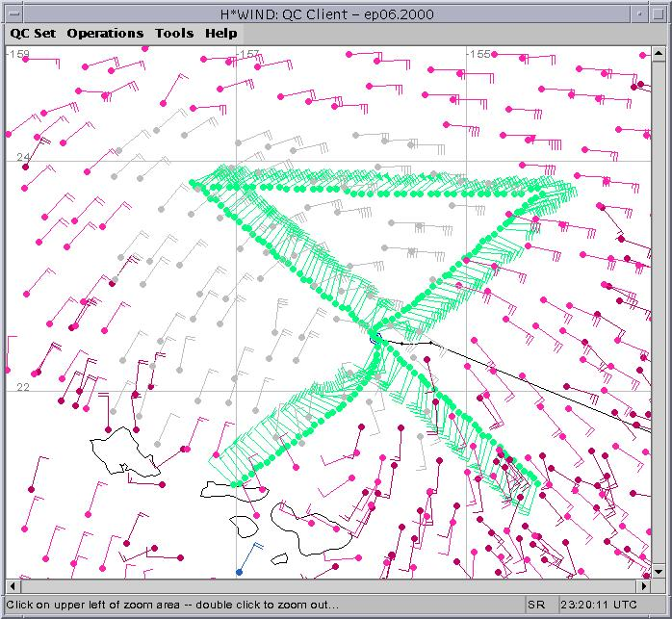Click the SR indicator in status bar

[536, 605]
